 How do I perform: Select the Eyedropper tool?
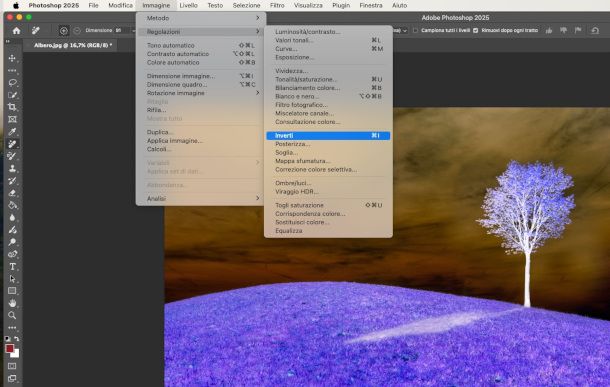(x=12, y=132)
